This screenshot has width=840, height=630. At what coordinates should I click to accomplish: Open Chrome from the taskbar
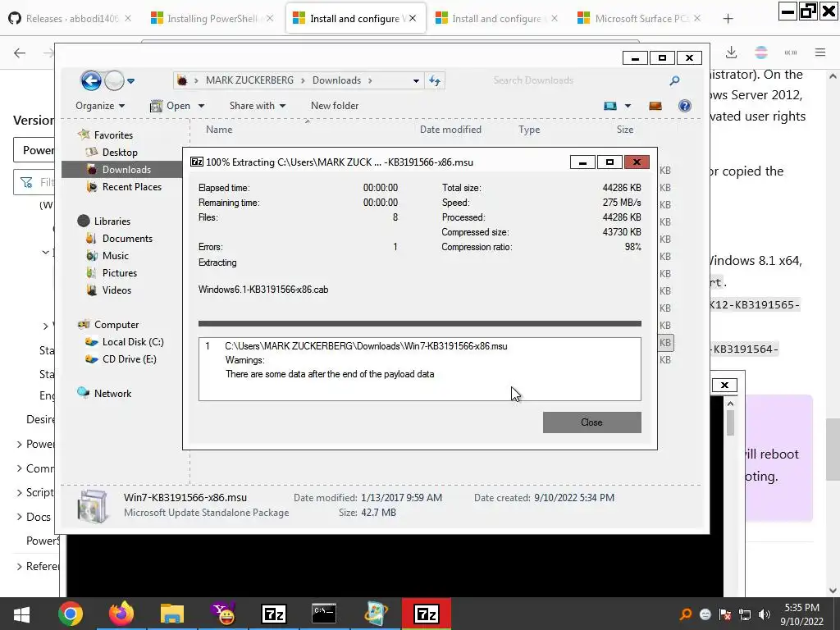click(71, 614)
